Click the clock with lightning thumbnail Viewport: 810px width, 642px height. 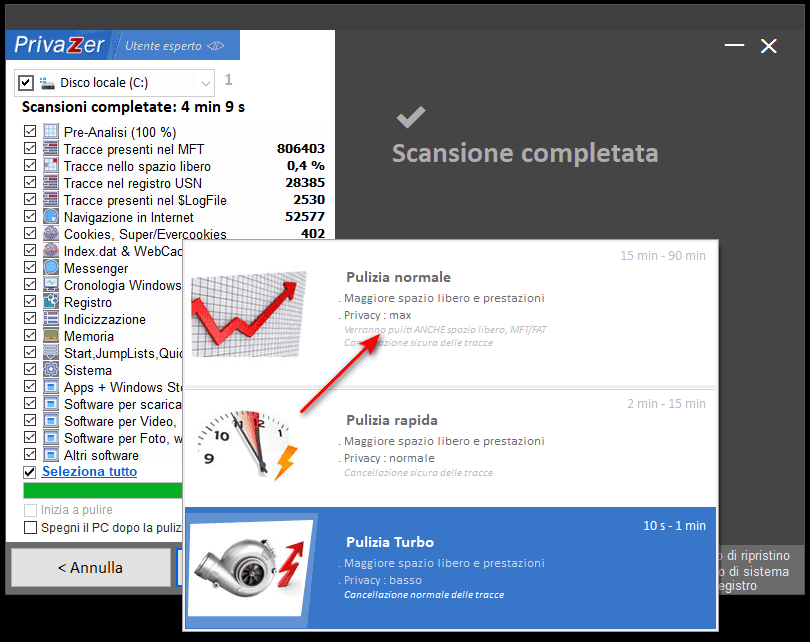247,445
